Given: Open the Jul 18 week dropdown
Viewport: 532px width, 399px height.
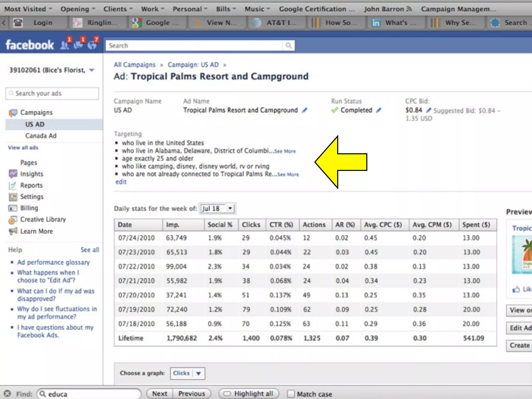Looking at the screenshot, I should [217, 209].
